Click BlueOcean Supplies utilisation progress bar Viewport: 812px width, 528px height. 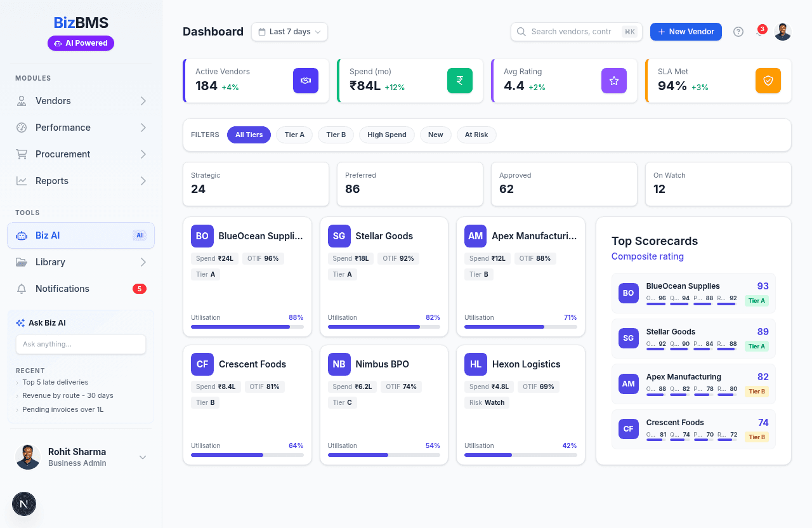tap(247, 327)
